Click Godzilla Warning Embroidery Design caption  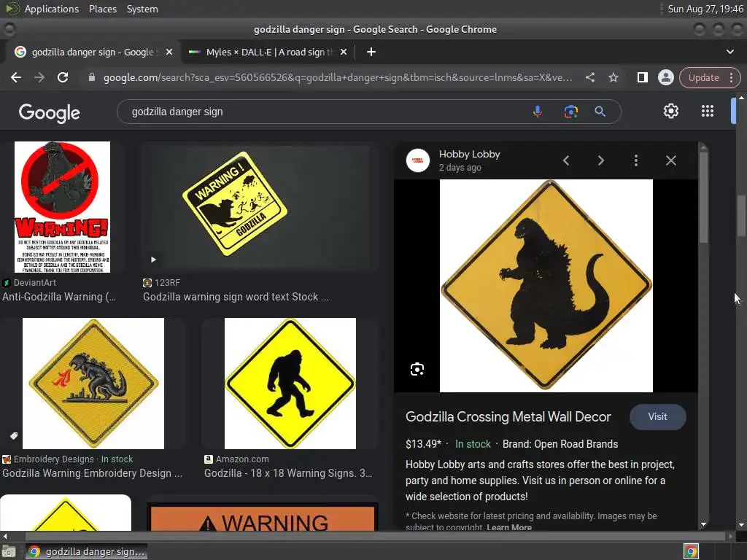(x=93, y=473)
